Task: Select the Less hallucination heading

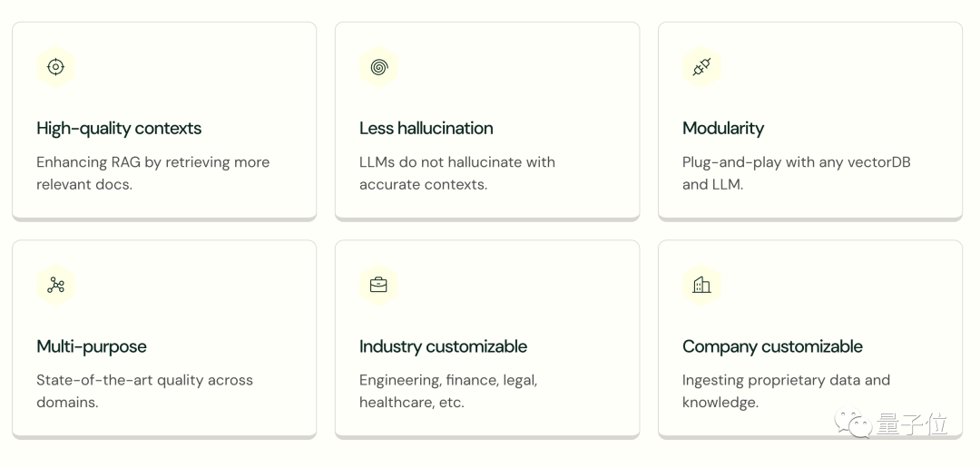Action: coord(426,129)
